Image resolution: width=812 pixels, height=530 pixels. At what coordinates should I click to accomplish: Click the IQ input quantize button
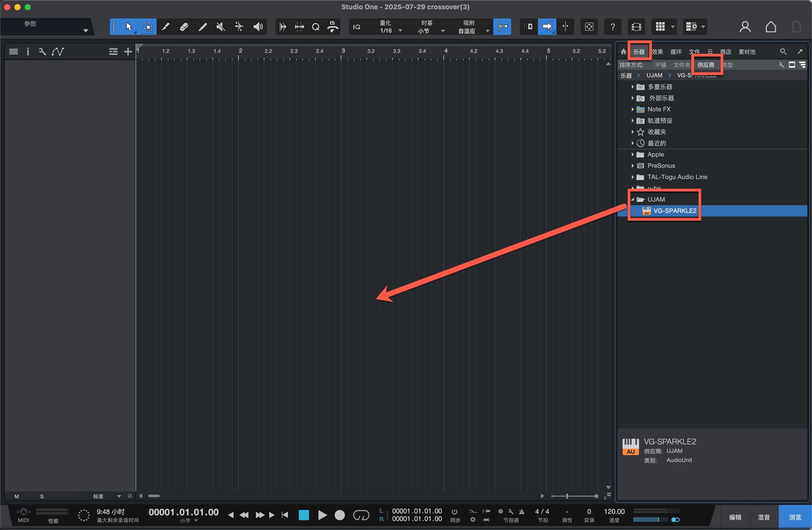click(x=357, y=27)
